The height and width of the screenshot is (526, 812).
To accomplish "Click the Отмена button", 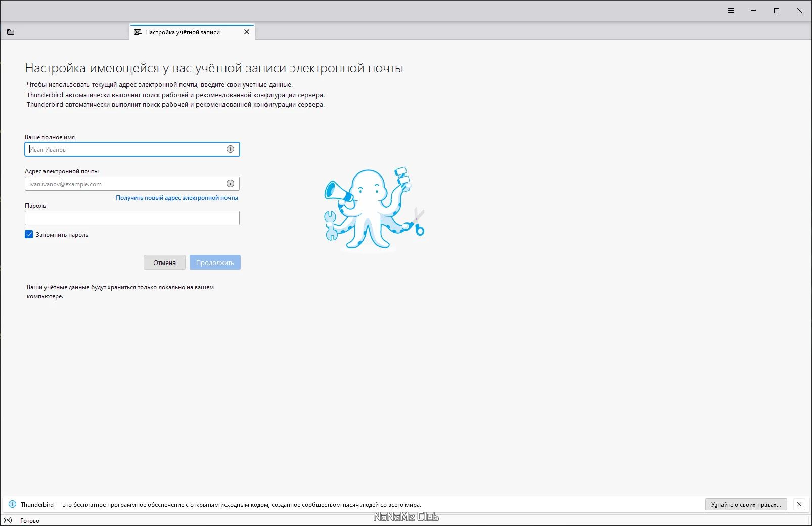I will (x=164, y=262).
